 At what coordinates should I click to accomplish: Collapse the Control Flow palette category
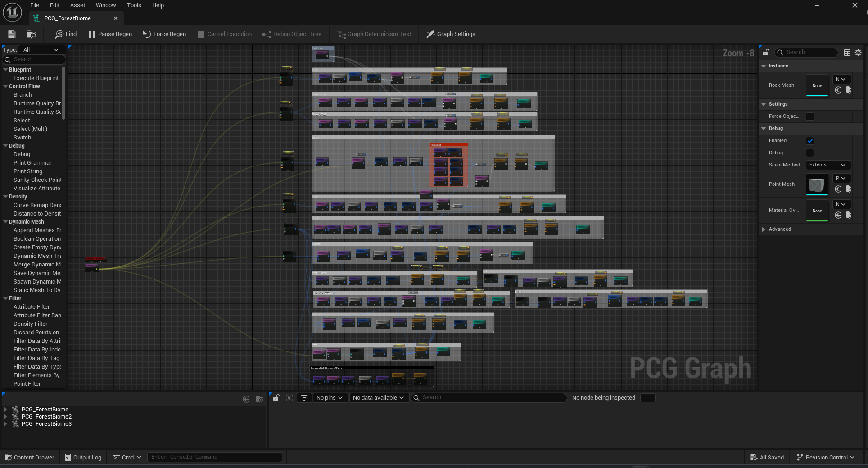pyautogui.click(x=5, y=86)
